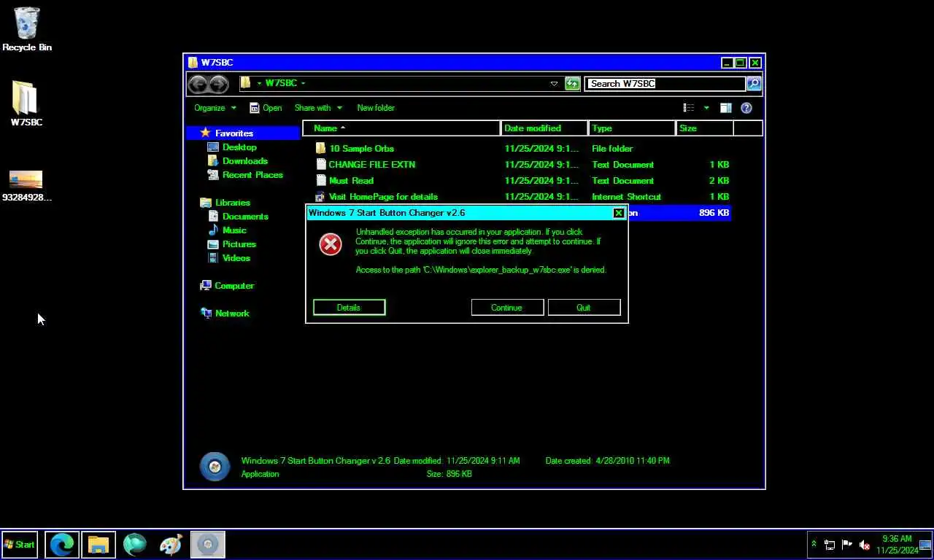Click Quit in the error dialog
Screen dimensions: 934x560
tap(584, 308)
